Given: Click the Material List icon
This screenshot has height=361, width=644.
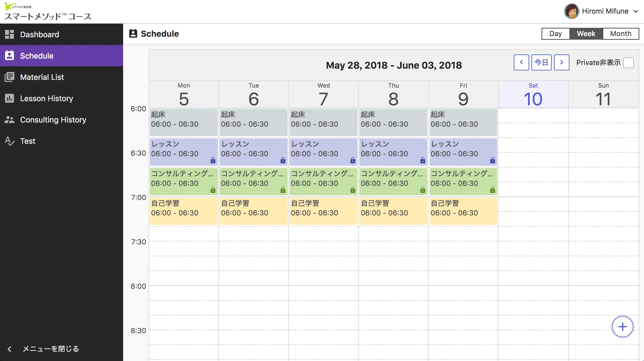Looking at the screenshot, I should coord(9,77).
